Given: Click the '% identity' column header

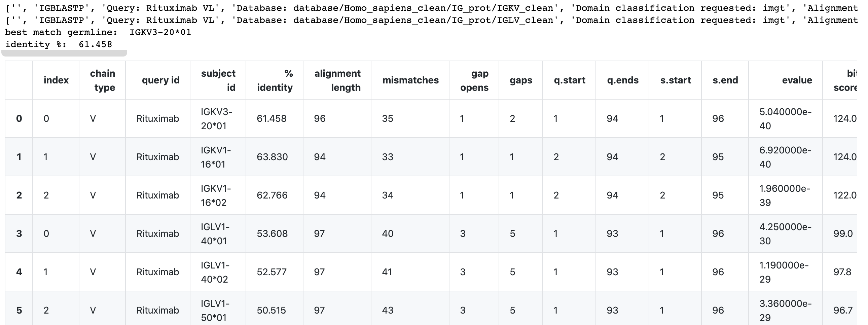Looking at the screenshot, I should 275,80.
